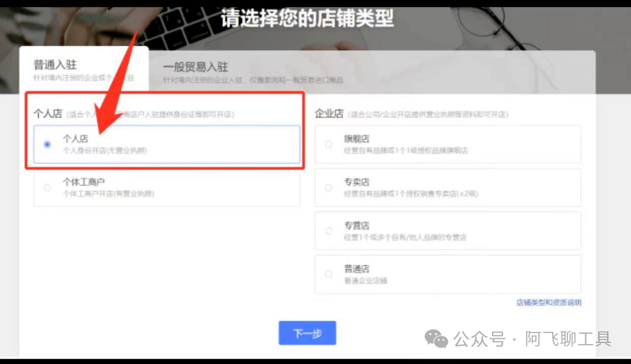
Task: Click the 请选择您的店铺类型 page title
Action: click(x=307, y=18)
